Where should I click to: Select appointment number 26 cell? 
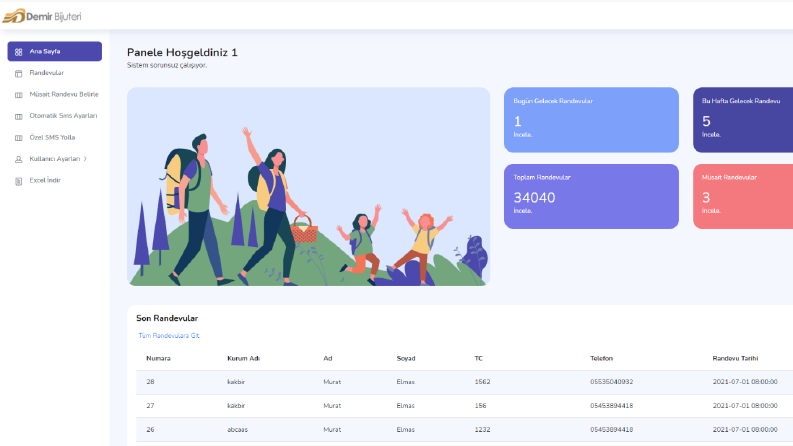[x=150, y=430]
